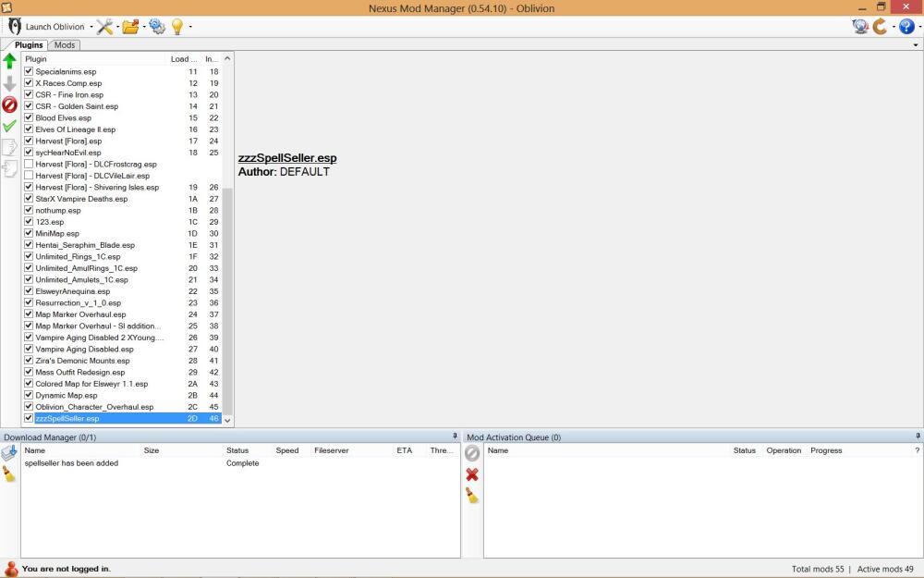The height and width of the screenshot is (578, 924).
Task: Enable Harvest [Flora] - DLCFrostcrag.esp checkbox
Action: pos(29,164)
